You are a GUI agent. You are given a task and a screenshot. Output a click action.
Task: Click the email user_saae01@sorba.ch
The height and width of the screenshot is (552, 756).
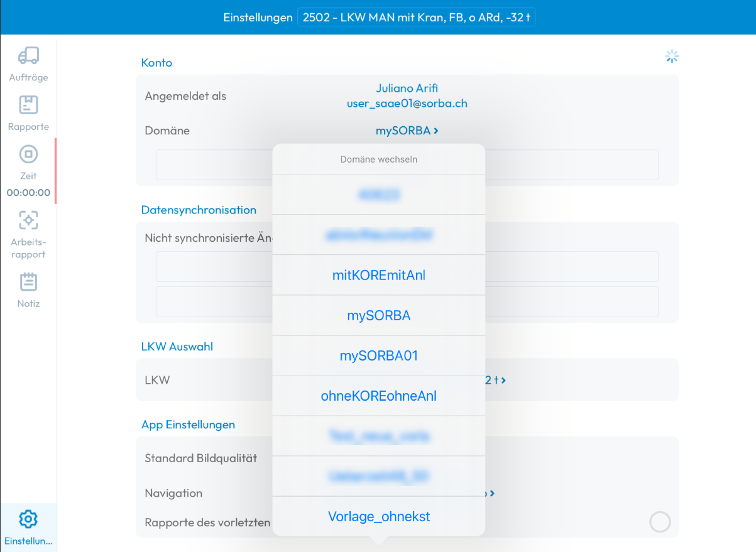pyautogui.click(x=407, y=104)
